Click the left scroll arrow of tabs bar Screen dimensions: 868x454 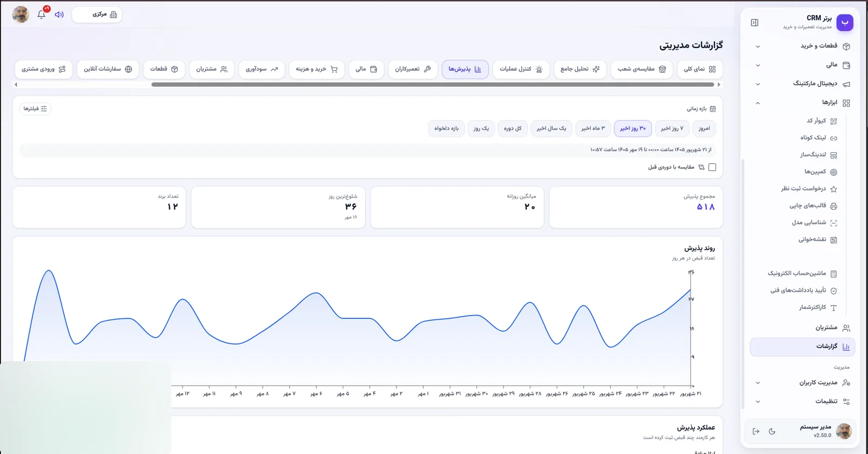tap(16, 85)
